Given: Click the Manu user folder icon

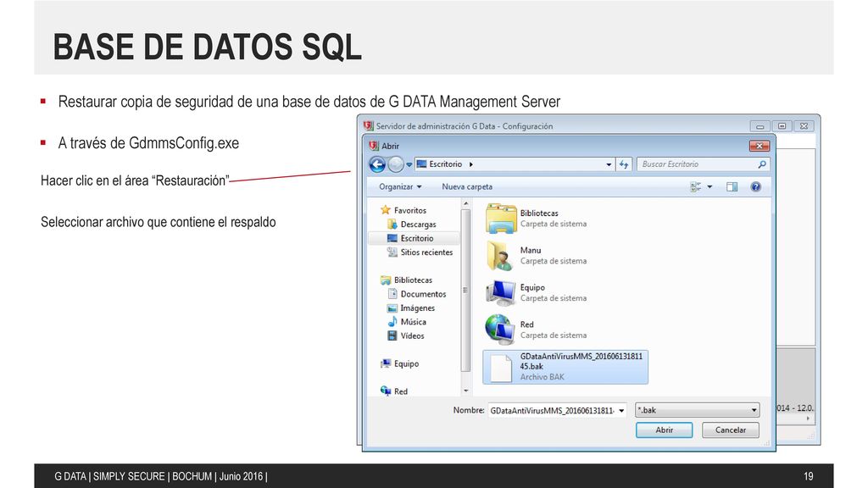Looking at the screenshot, I should [500, 255].
